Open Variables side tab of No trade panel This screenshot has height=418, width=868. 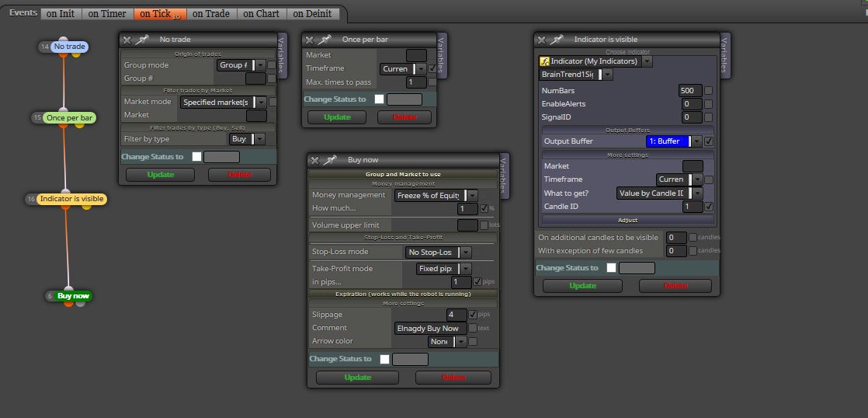(283, 55)
